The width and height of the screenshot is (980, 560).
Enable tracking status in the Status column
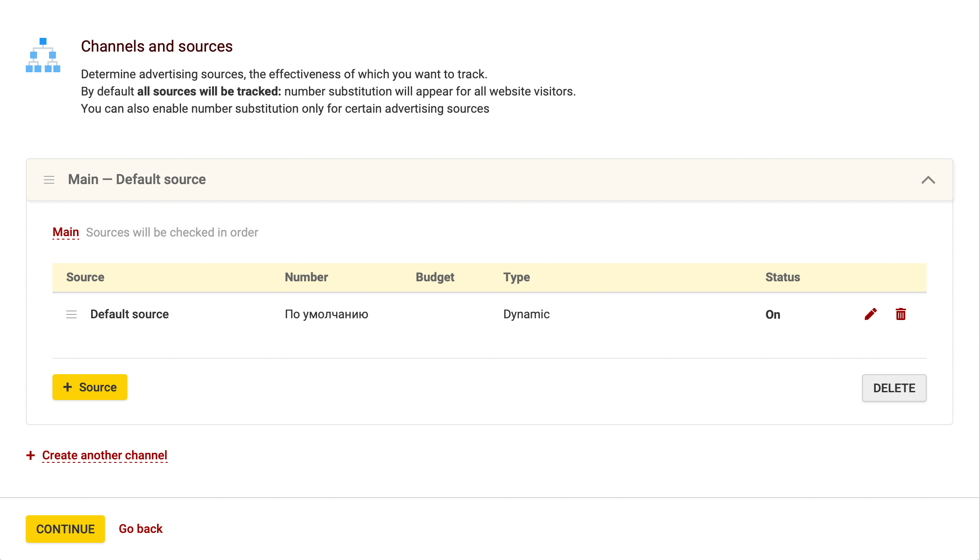[773, 314]
